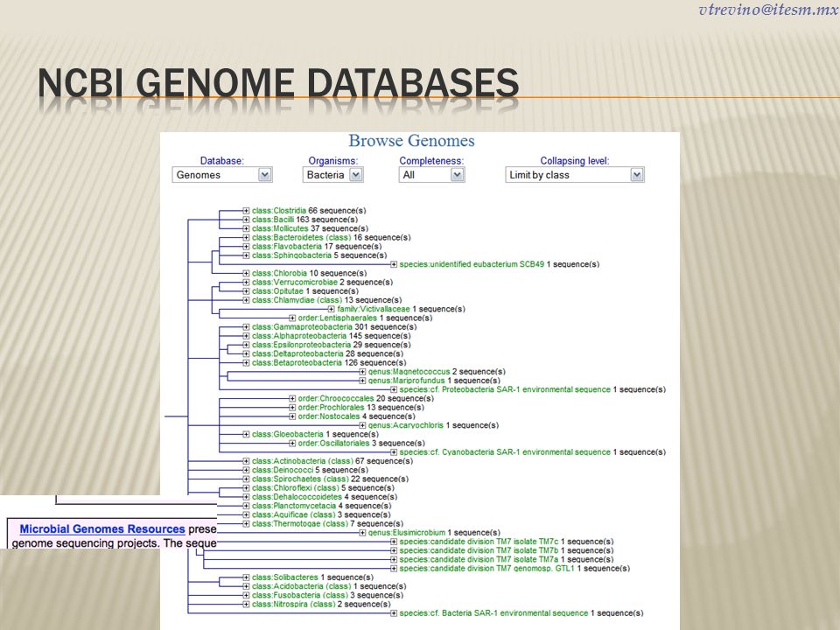Open species:cf. Proteobacteria SAR-1 environmental sequence
This screenshot has width=840, height=630.
(505, 389)
